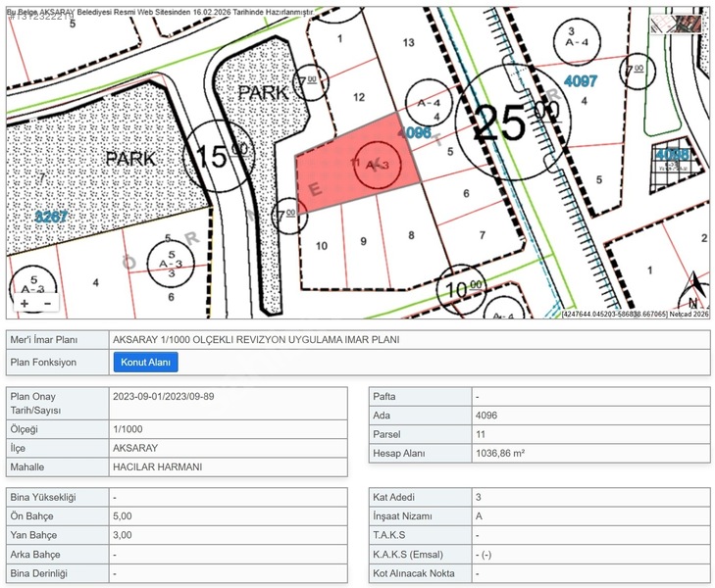Image resolution: width=715 pixels, height=588 pixels.
Task: Click block number 4097 label
Action: click(x=581, y=81)
